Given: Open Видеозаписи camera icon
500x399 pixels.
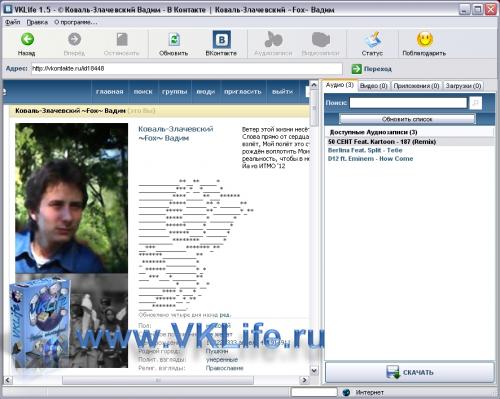Looking at the screenshot, I should (321, 39).
